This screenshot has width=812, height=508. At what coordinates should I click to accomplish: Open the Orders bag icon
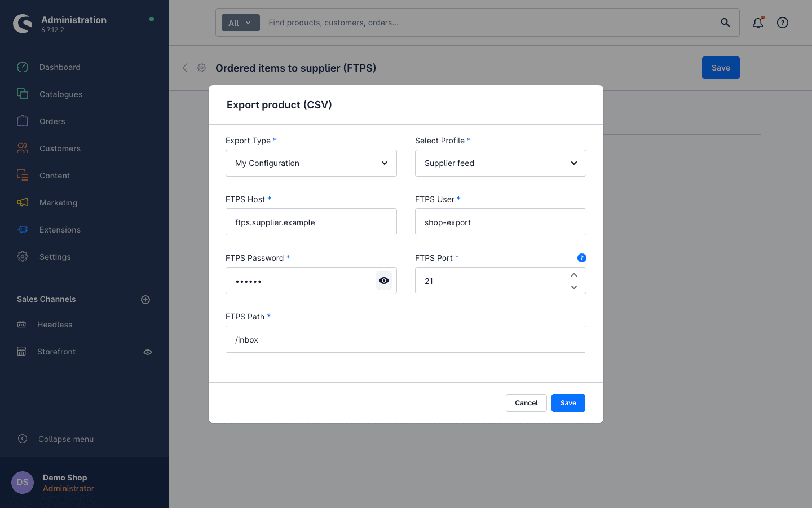[x=23, y=121]
